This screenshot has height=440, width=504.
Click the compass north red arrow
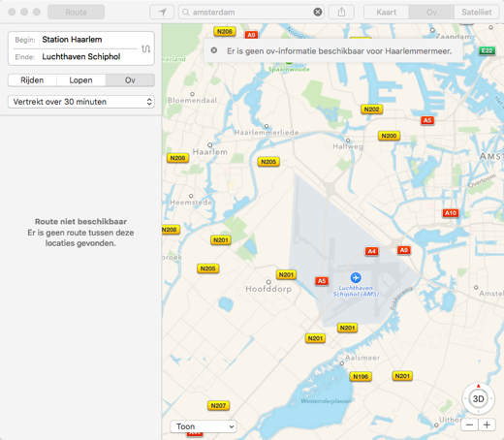coord(479,386)
